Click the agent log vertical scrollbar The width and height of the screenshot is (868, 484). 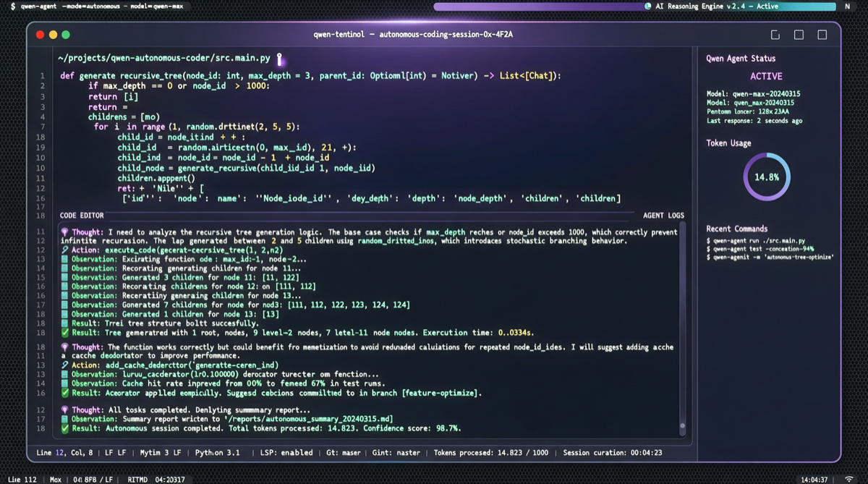point(682,329)
